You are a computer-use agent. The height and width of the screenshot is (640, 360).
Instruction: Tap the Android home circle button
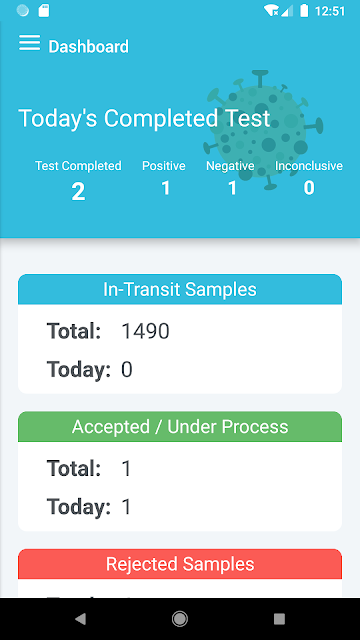(x=180, y=619)
